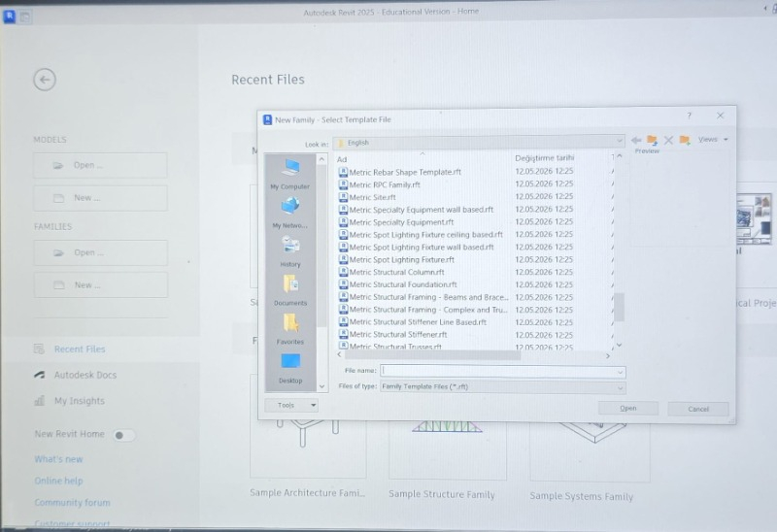The height and width of the screenshot is (532, 777).
Task: Click Recent Files sidebar icon
Action: click(x=39, y=349)
